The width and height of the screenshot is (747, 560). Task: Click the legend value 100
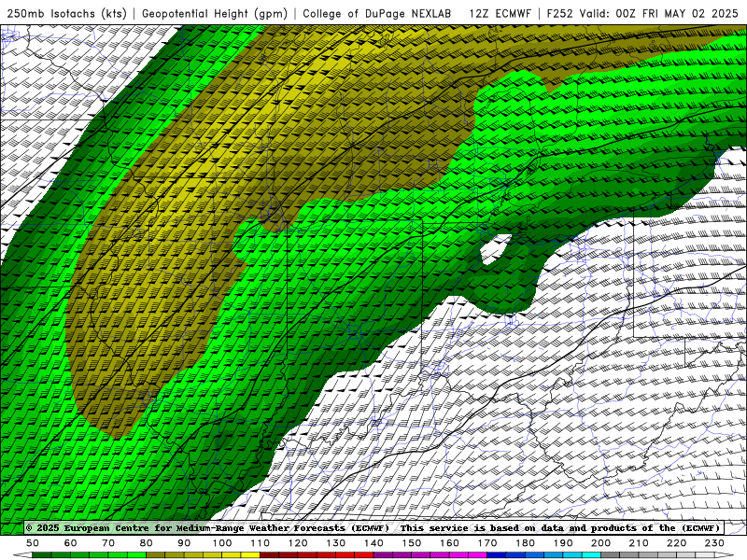(222, 543)
